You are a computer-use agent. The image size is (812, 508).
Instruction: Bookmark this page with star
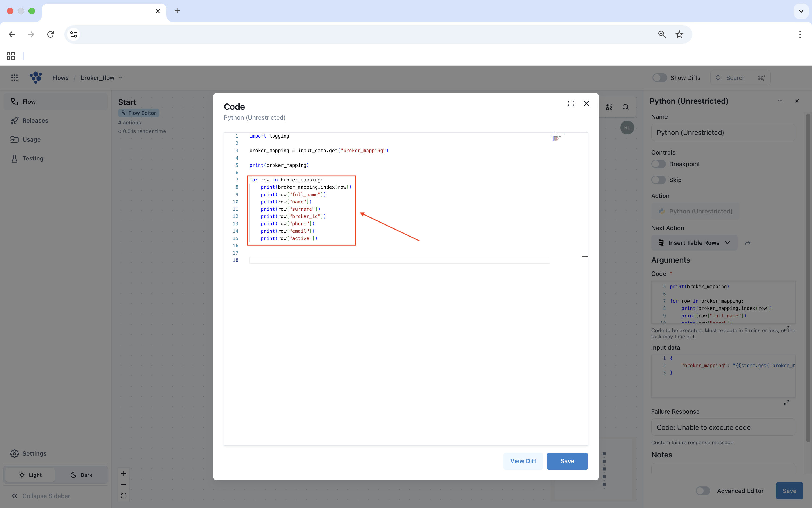click(x=679, y=34)
